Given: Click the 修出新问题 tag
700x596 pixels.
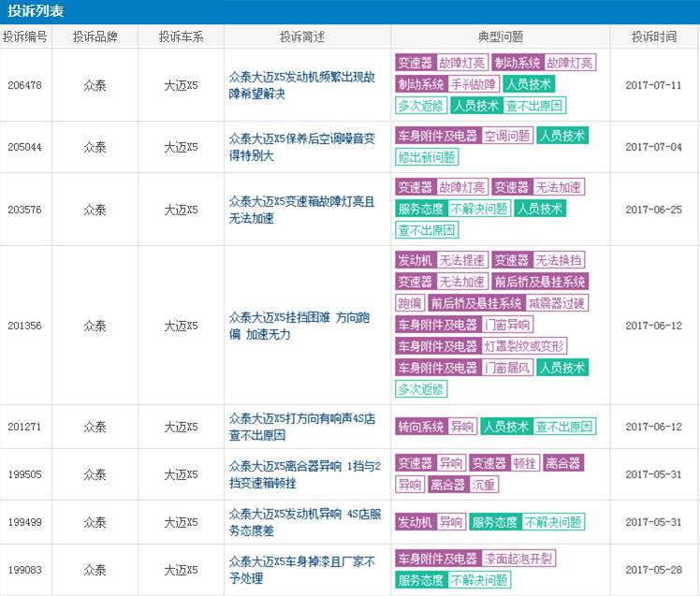Looking at the screenshot, I should tap(427, 157).
